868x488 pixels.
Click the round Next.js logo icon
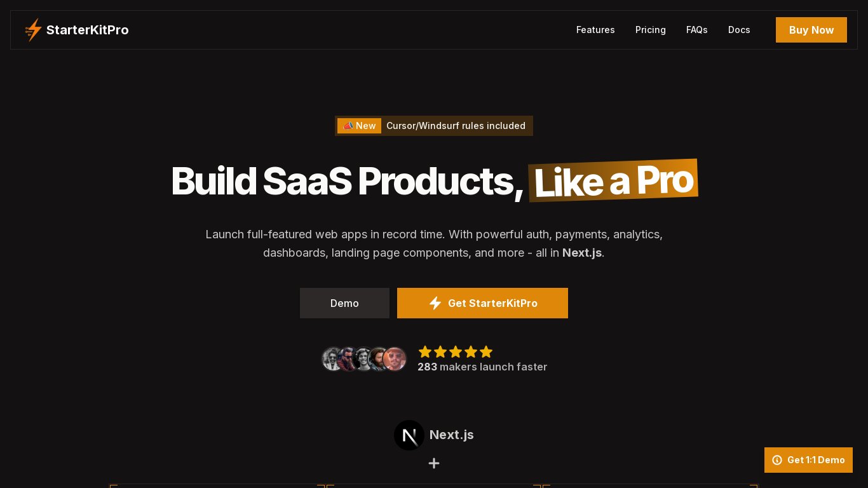pos(409,435)
